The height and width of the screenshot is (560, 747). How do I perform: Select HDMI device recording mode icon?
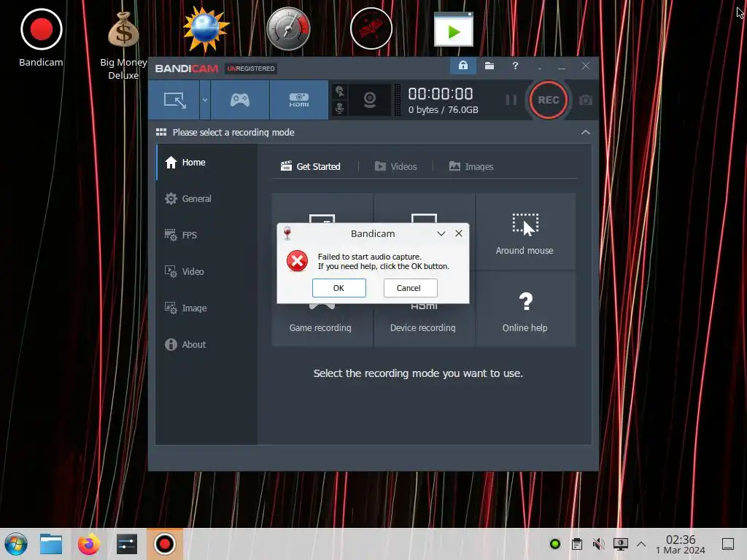pos(298,100)
